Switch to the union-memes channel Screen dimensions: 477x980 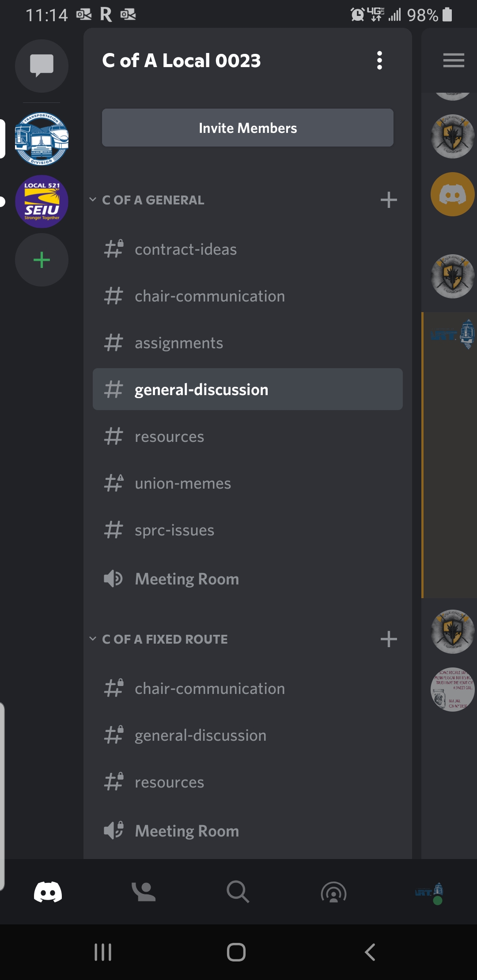[x=183, y=483]
